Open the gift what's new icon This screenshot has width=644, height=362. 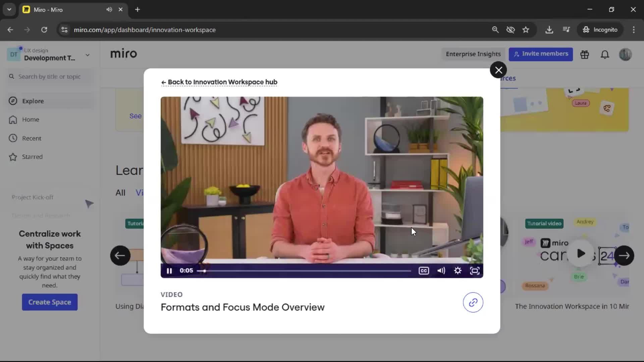coord(585,54)
